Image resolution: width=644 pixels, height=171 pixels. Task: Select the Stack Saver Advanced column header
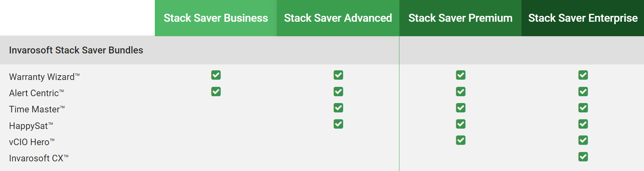(x=338, y=18)
